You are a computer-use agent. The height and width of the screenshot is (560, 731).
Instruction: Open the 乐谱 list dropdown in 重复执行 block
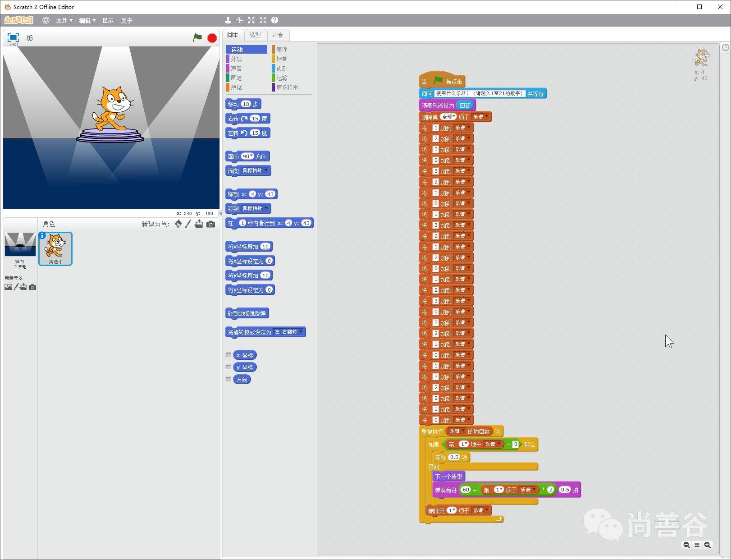pyautogui.click(x=457, y=431)
